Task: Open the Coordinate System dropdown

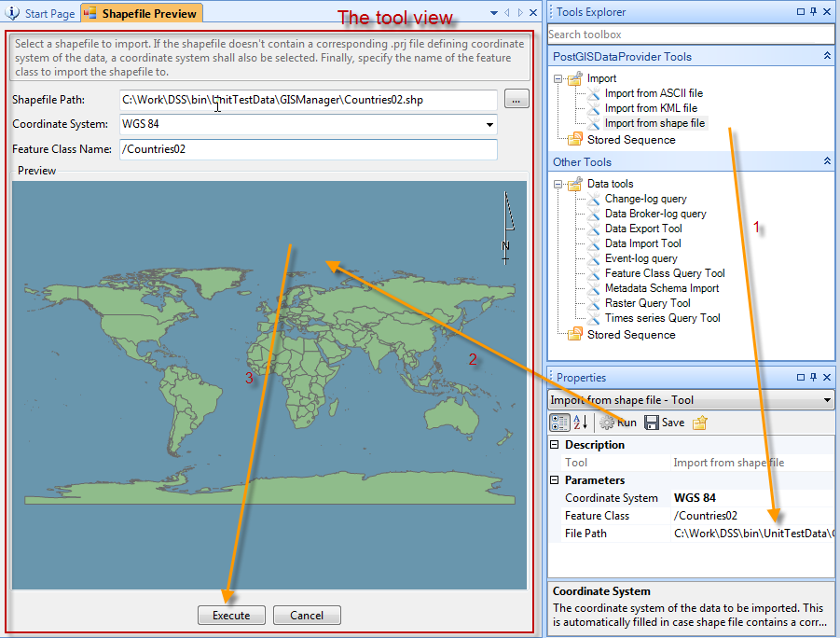Action: [x=489, y=125]
